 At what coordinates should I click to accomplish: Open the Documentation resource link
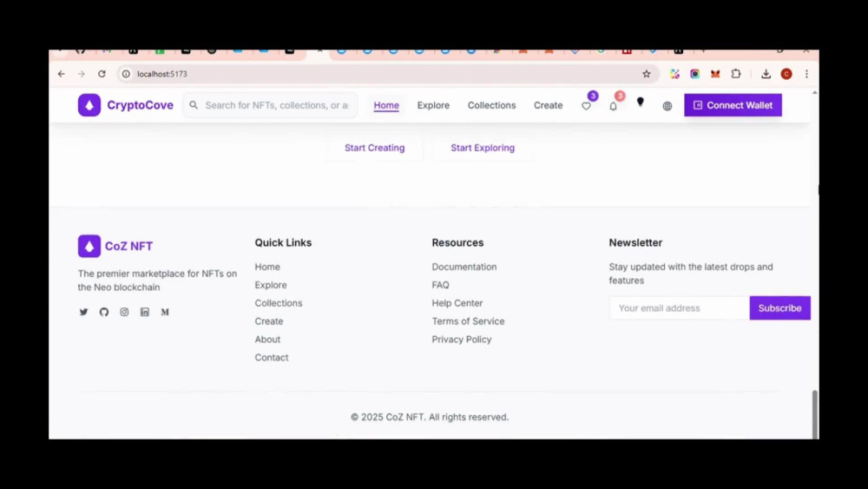click(464, 267)
